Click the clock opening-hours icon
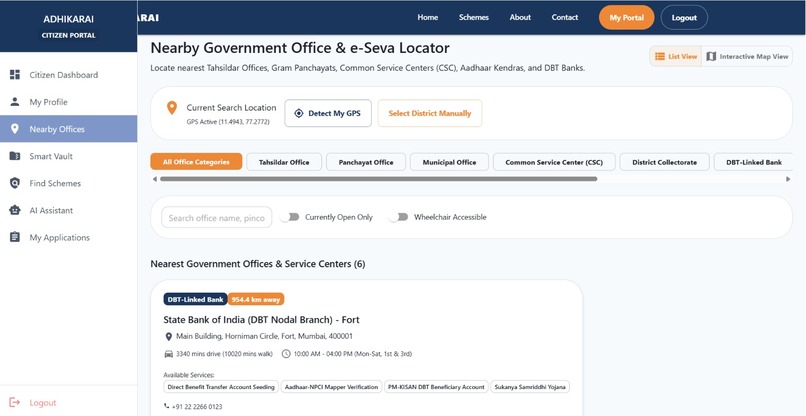The image size is (806, 416). coord(286,354)
